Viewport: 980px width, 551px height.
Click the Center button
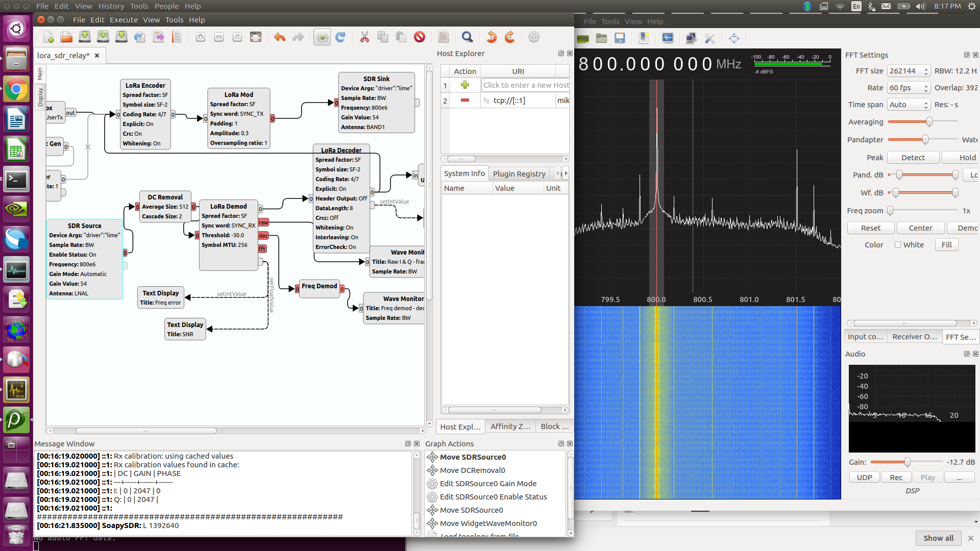coord(920,228)
